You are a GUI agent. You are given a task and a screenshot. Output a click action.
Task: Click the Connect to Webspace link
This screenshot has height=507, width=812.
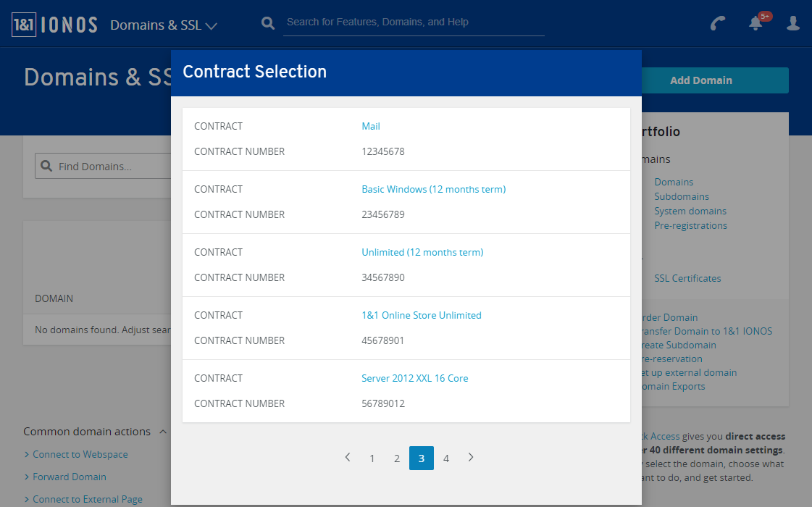(x=80, y=454)
